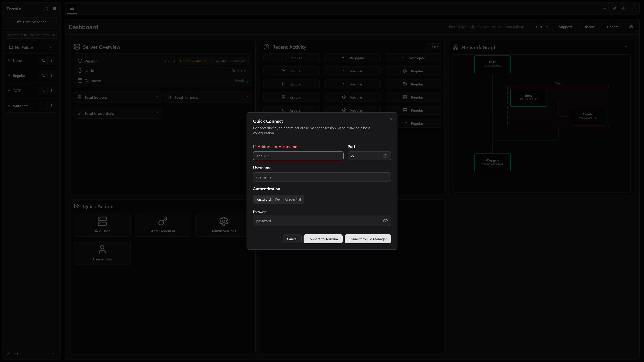The width and height of the screenshot is (644, 362).
Task: Click the Network Graph up arrow icon
Action: click(626, 47)
